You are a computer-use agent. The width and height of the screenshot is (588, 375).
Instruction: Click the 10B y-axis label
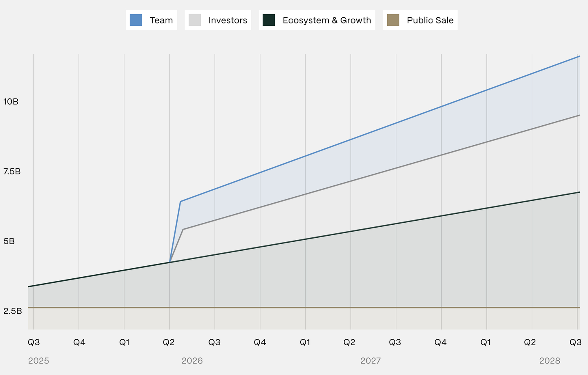(11, 102)
